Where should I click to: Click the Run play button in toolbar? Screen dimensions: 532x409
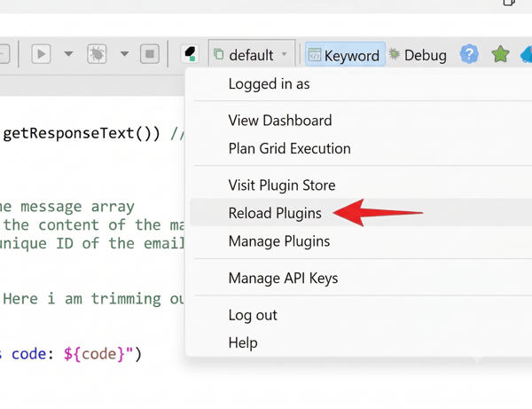coord(41,53)
